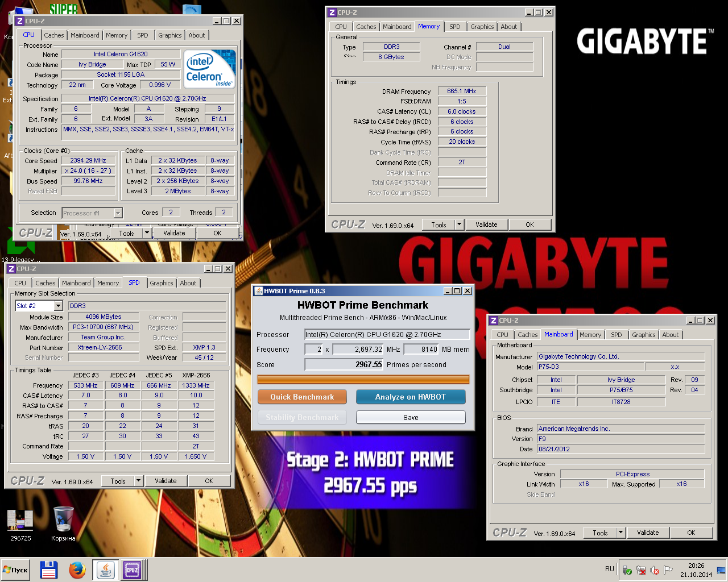Image resolution: width=728 pixels, height=582 pixels.
Task: Open the Processor #1 selection dropdown
Action: tap(118, 213)
